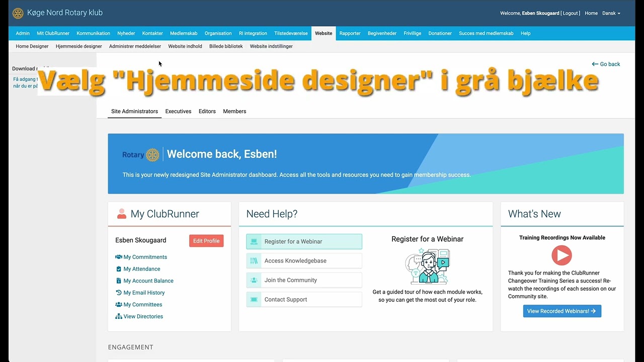Select the Website menu tab

(x=324, y=33)
